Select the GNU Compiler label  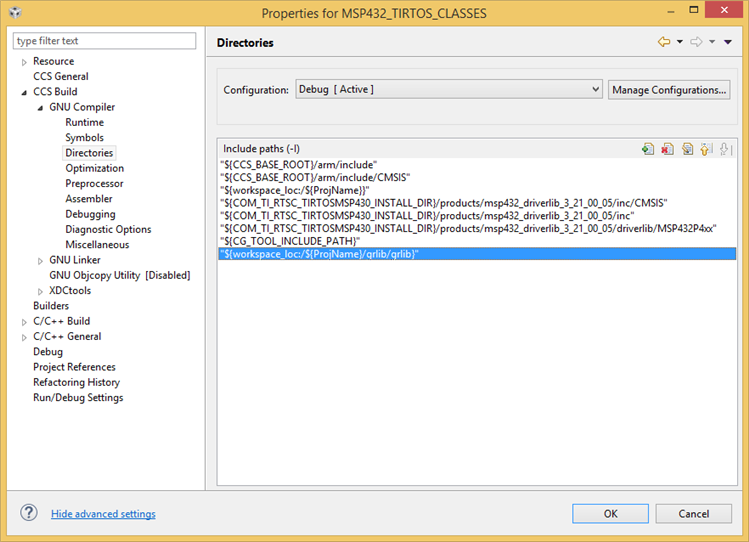click(82, 107)
